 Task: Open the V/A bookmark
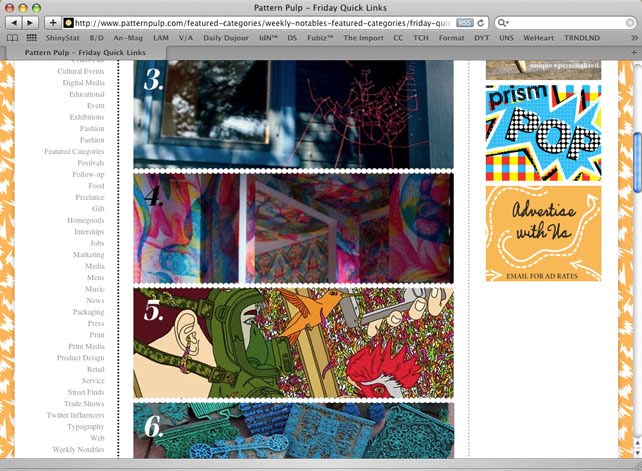[x=186, y=38]
